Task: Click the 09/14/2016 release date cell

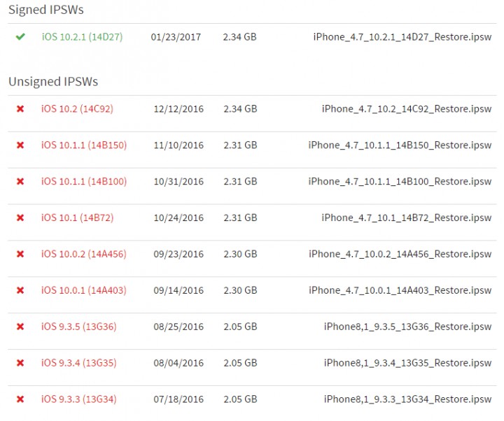Action: coord(178,291)
